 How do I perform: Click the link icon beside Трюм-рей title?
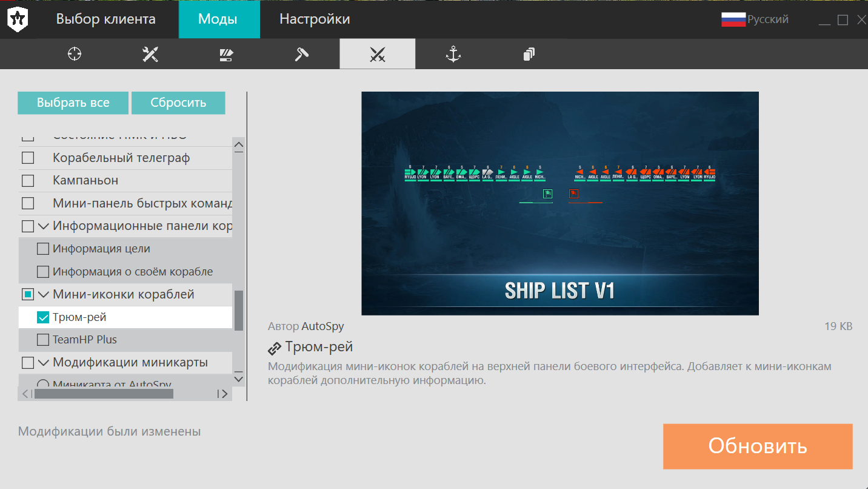coord(275,348)
